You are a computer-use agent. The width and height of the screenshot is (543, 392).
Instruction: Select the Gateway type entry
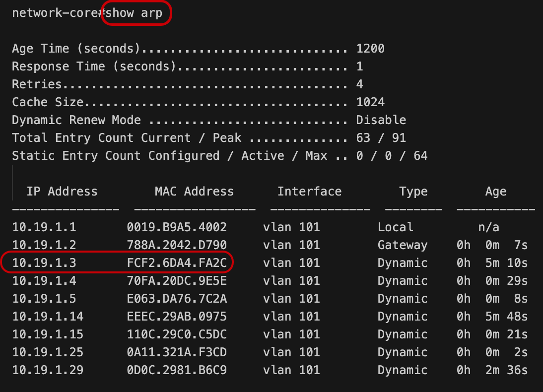403,246
